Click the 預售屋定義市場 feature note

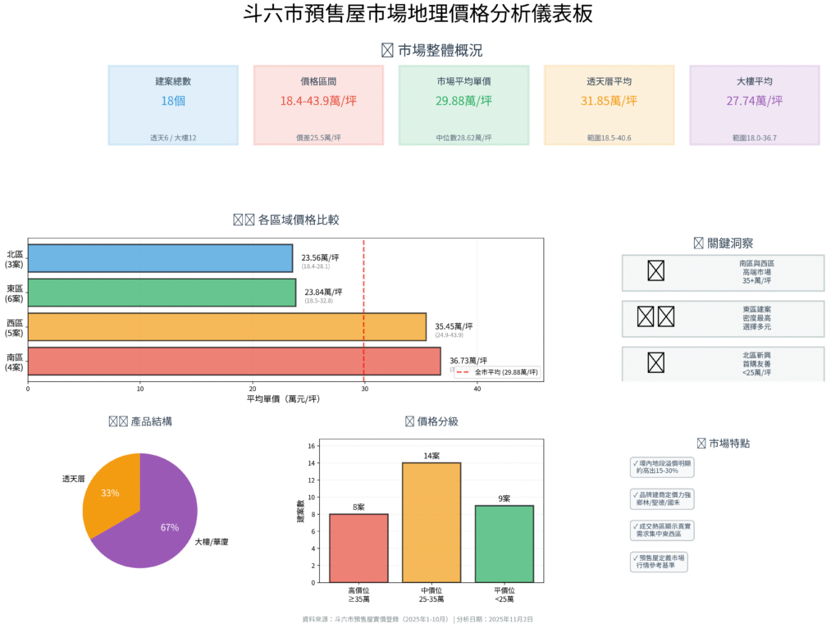[663, 562]
